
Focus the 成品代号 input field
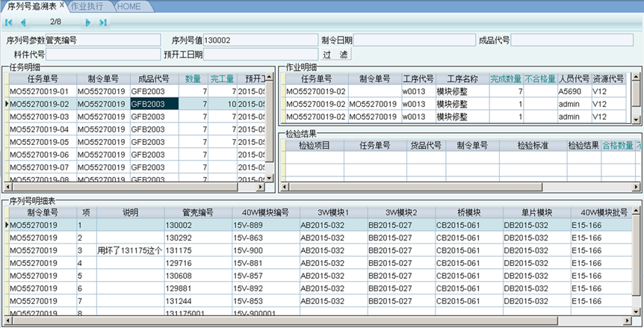click(x=576, y=40)
